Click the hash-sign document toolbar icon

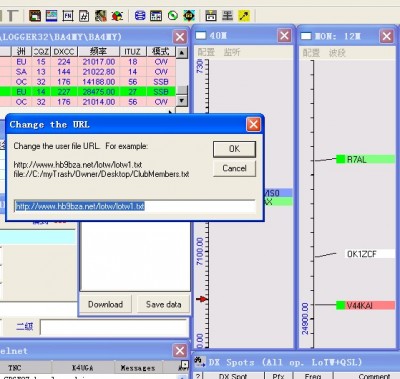click(x=84, y=16)
